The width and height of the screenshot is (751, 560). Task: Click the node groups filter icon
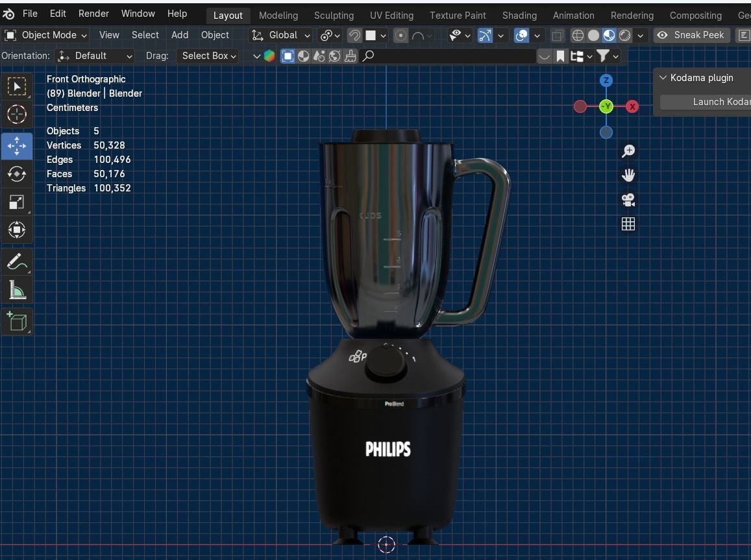[x=319, y=56]
